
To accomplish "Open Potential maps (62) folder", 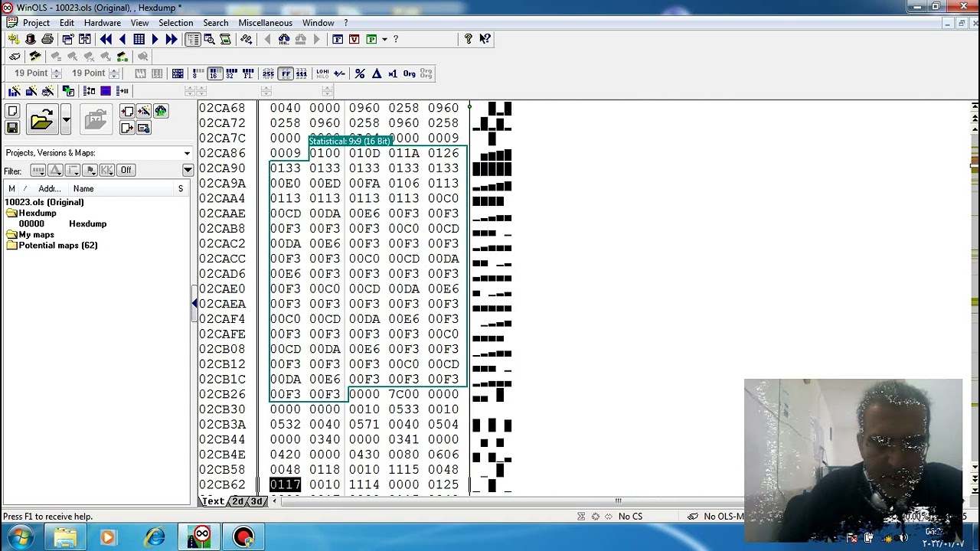I will 52,245.
